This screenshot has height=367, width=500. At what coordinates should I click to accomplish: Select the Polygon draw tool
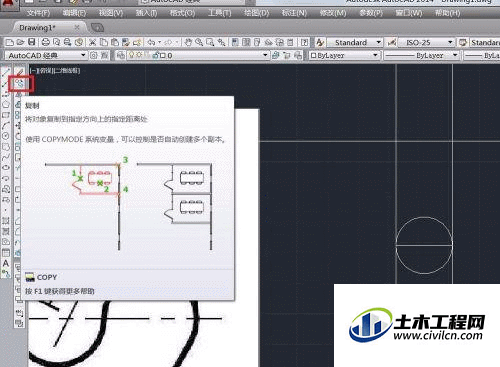pos(6,104)
